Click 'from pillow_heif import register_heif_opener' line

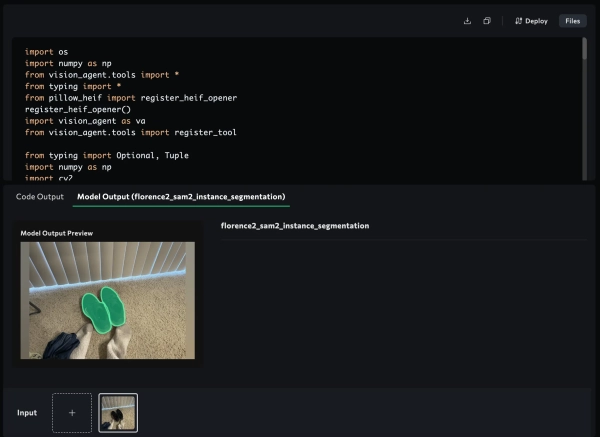(130, 98)
